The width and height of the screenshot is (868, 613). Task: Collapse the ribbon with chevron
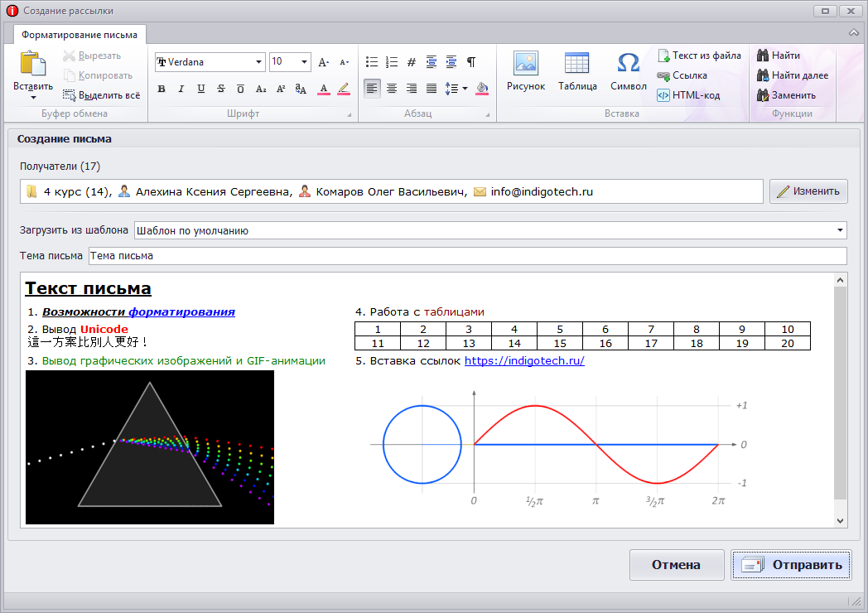coord(854,32)
